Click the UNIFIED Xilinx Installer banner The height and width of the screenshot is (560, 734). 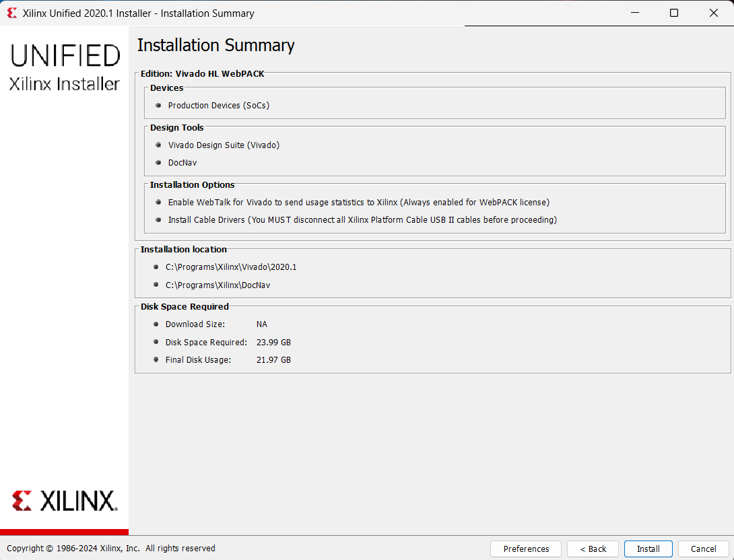tap(65, 67)
